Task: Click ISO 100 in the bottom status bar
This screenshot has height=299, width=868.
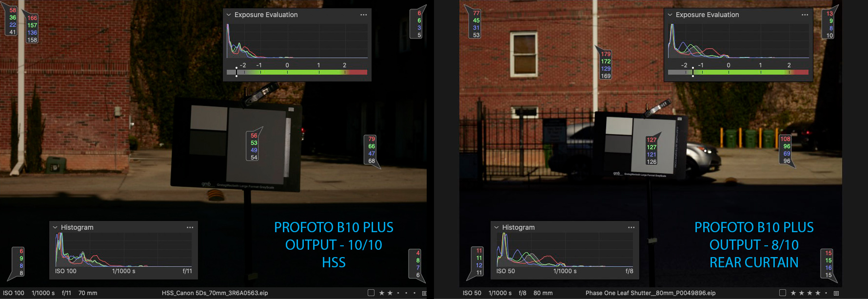Action: click(14, 293)
